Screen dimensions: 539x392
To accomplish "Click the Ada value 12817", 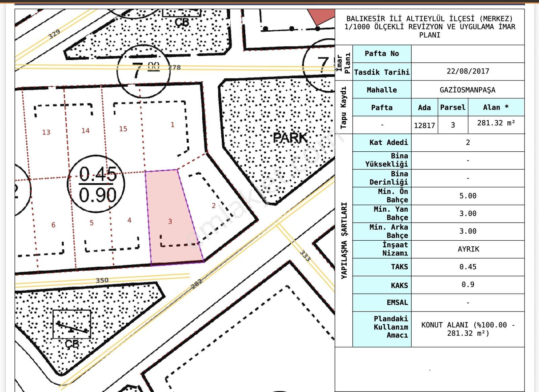I will [424, 125].
